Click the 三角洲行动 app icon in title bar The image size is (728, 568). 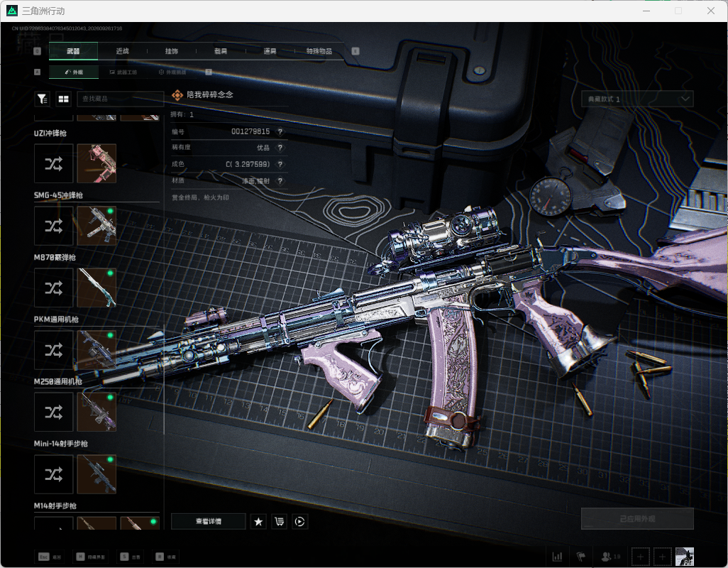coord(12,10)
